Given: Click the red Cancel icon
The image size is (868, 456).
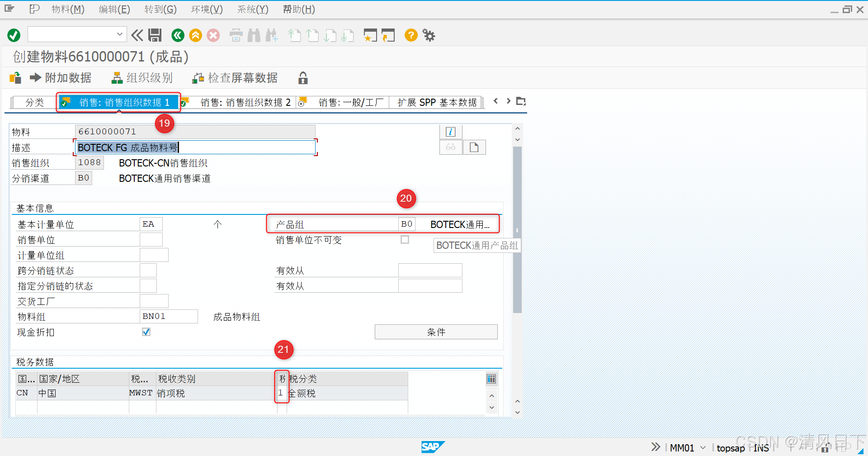Looking at the screenshot, I should 213,35.
